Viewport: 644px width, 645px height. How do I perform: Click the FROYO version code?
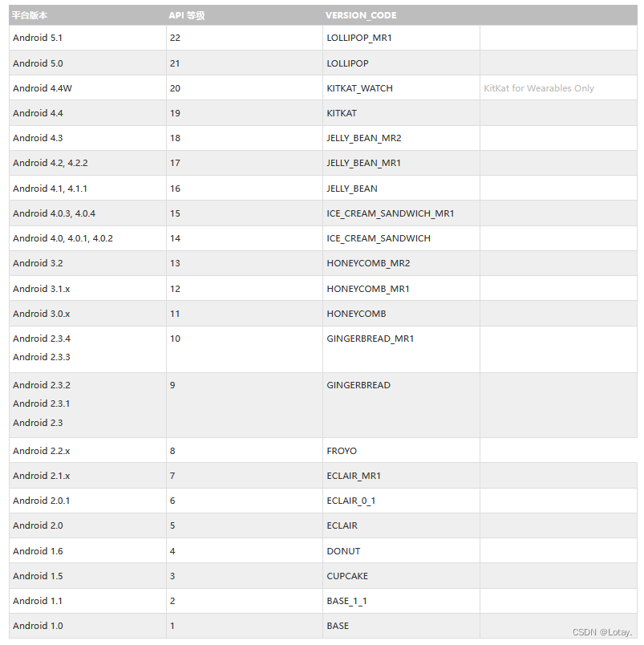coord(342,451)
